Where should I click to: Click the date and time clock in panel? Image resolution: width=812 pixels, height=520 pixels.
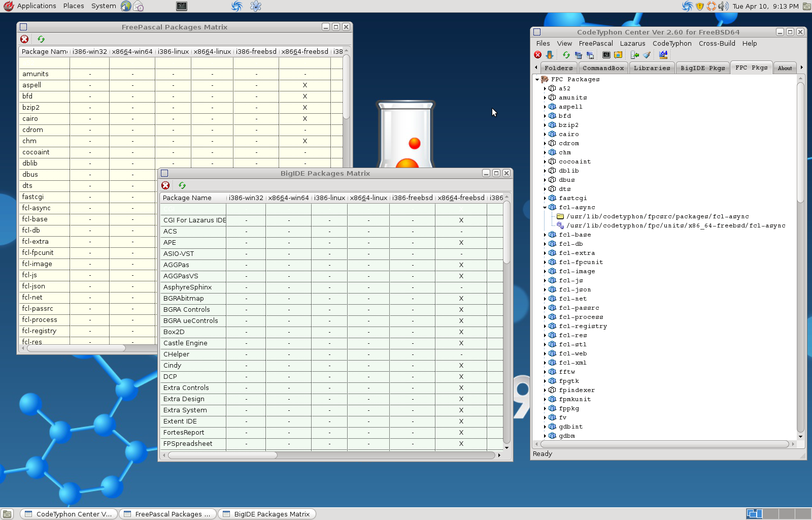click(x=765, y=6)
